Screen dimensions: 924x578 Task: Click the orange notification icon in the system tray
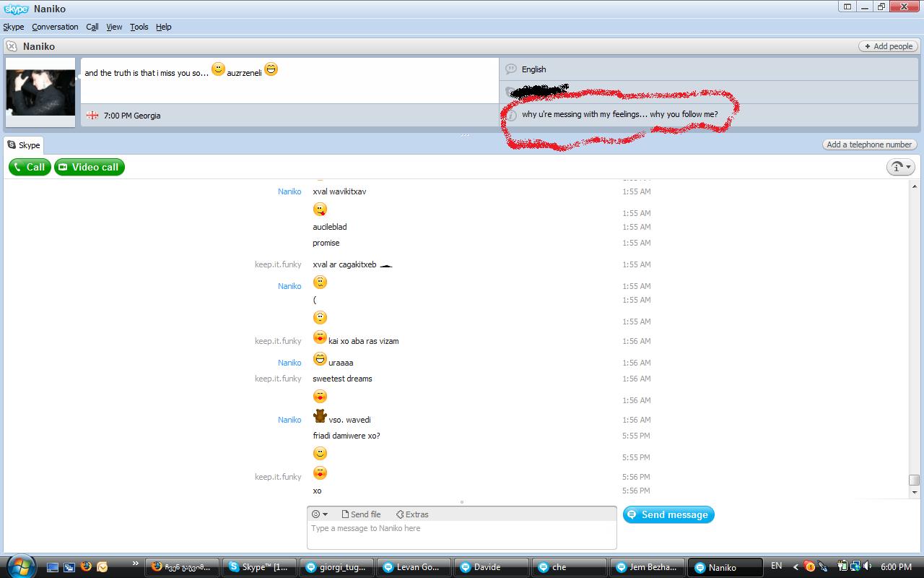coord(809,566)
